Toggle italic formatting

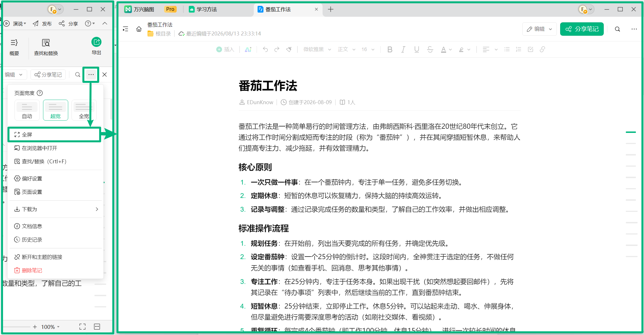(x=403, y=49)
